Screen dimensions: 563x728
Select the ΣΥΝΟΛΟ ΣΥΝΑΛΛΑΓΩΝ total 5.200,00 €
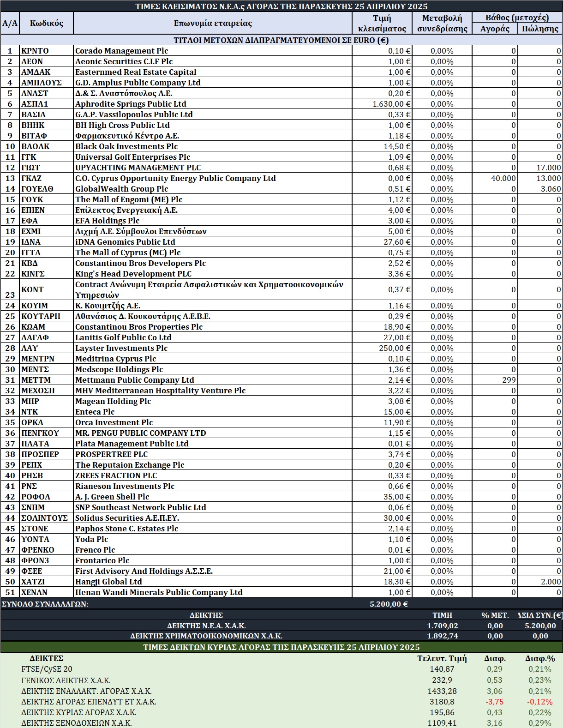(389, 604)
